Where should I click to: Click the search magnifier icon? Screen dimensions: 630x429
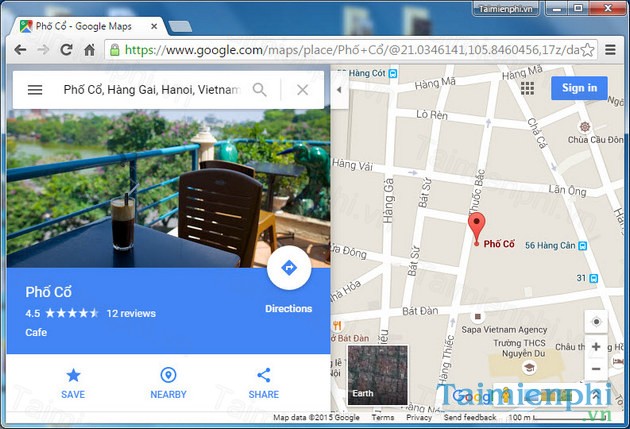pyautogui.click(x=260, y=90)
